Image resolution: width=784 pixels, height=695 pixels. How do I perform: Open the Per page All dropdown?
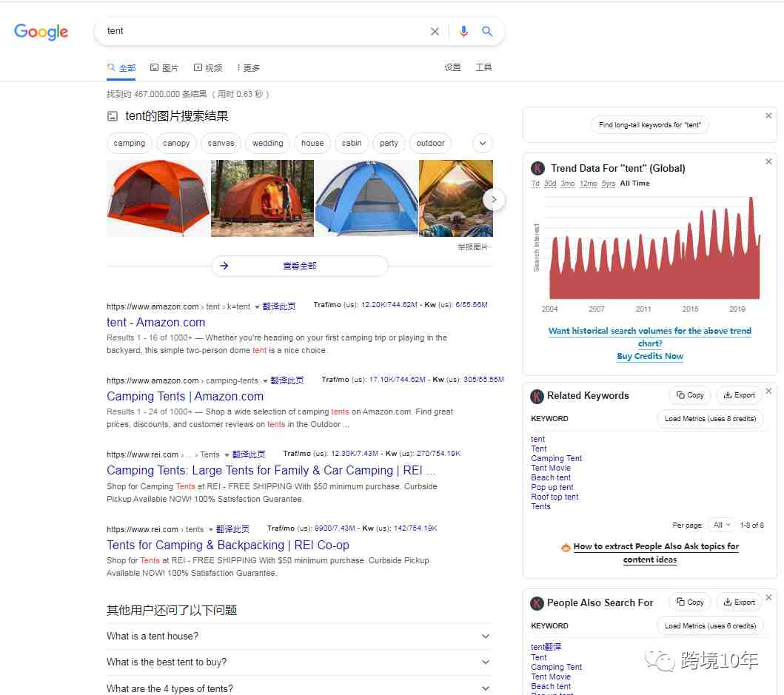pos(722,525)
